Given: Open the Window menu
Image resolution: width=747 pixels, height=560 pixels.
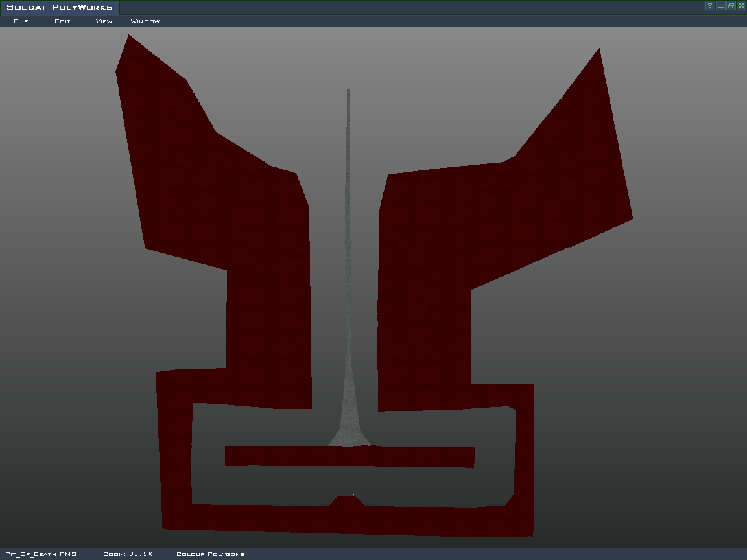Looking at the screenshot, I should 145,21.
